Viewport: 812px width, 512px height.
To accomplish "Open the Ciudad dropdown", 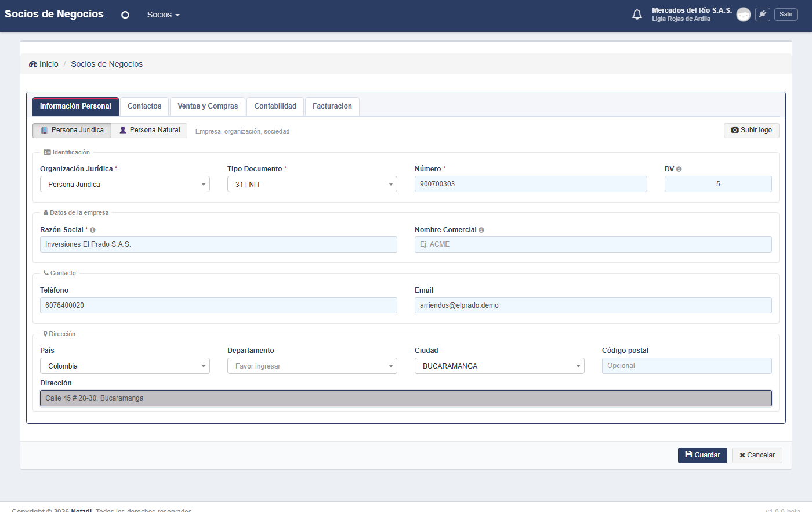I will coord(499,366).
